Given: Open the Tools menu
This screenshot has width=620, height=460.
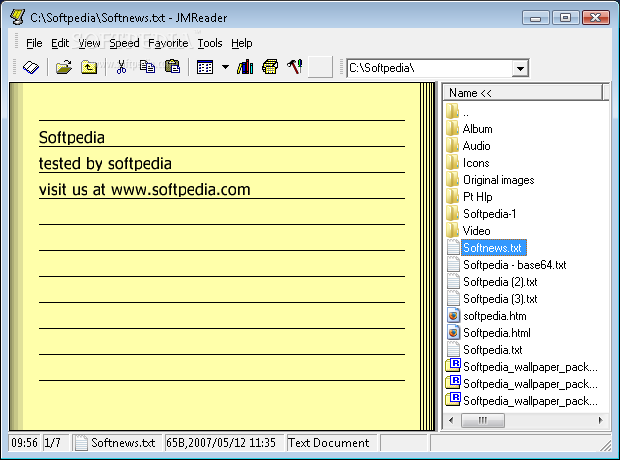Looking at the screenshot, I should pyautogui.click(x=210, y=43).
